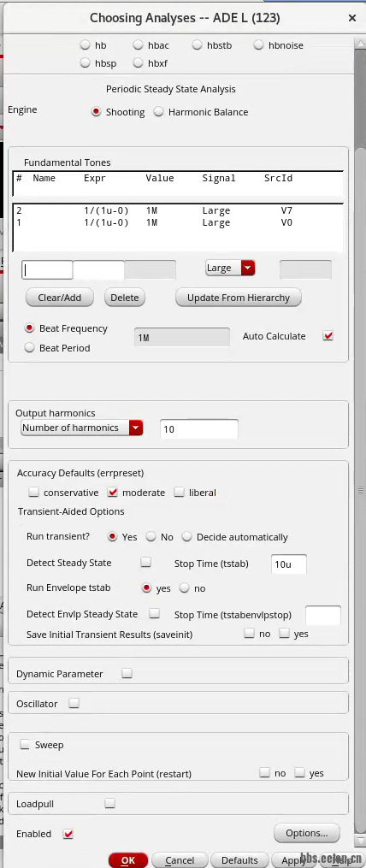Choose Shooting engine
The image size is (366, 868).
click(x=97, y=112)
